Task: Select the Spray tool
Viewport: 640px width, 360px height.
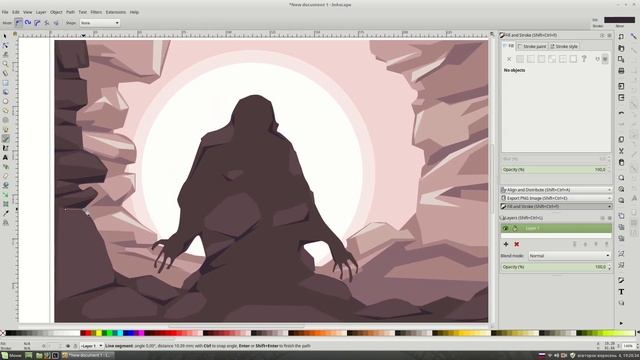Action: [5, 167]
